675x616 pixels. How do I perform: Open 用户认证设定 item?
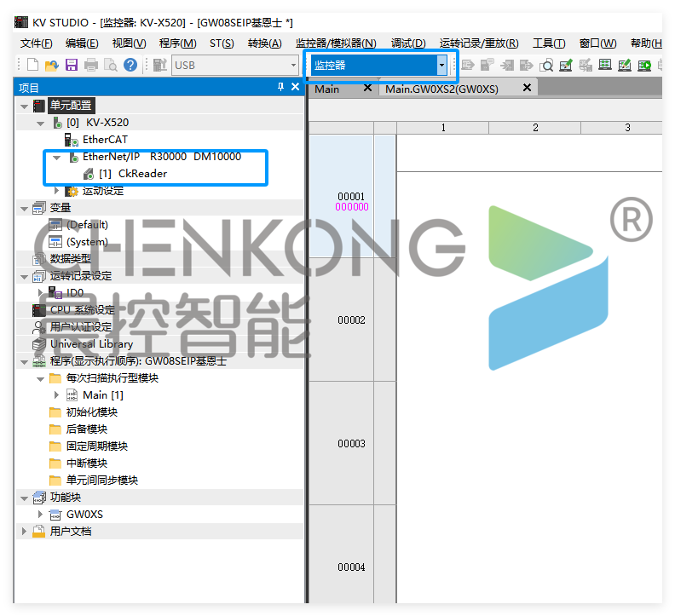pyautogui.click(x=81, y=327)
